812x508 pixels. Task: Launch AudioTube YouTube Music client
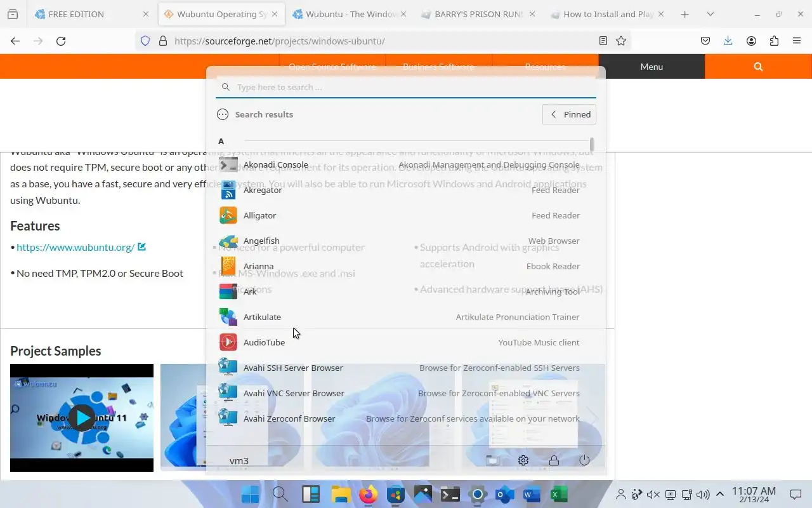(400, 342)
